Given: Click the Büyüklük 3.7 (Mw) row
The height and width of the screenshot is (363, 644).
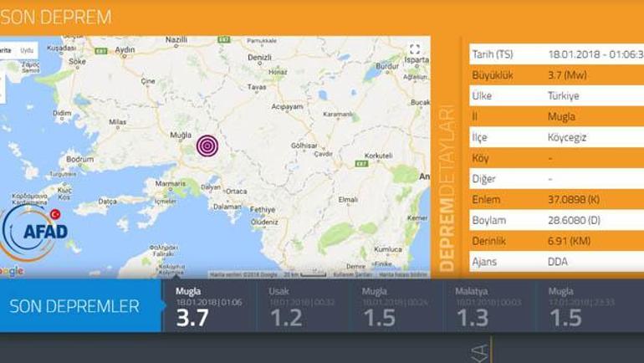Looking at the screenshot, I should (555, 75).
